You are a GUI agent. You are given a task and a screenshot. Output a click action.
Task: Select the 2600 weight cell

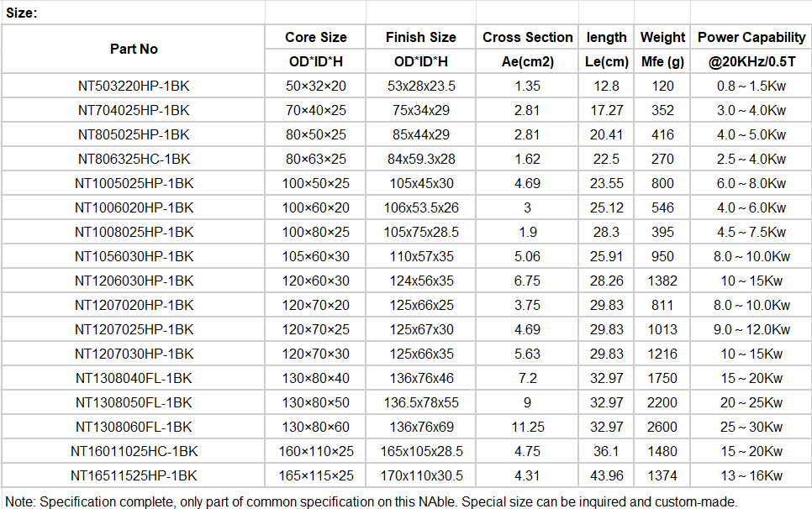click(x=662, y=427)
